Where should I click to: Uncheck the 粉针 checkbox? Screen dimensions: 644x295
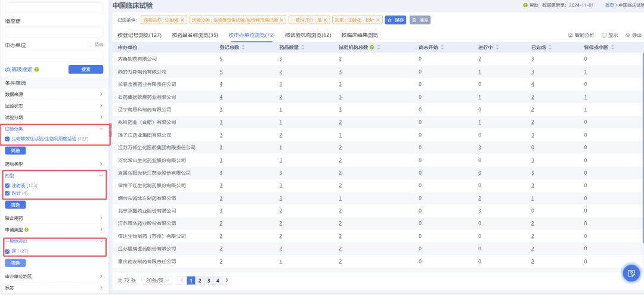[x=7, y=193]
